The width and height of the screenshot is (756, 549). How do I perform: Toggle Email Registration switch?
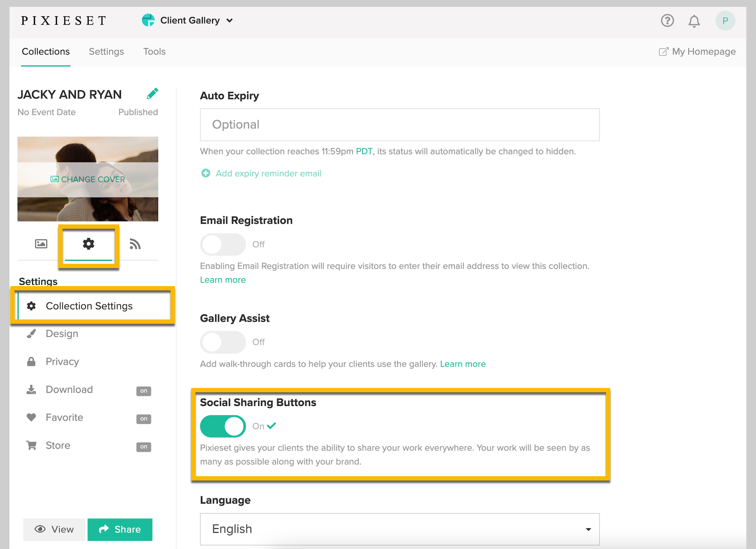[223, 244]
